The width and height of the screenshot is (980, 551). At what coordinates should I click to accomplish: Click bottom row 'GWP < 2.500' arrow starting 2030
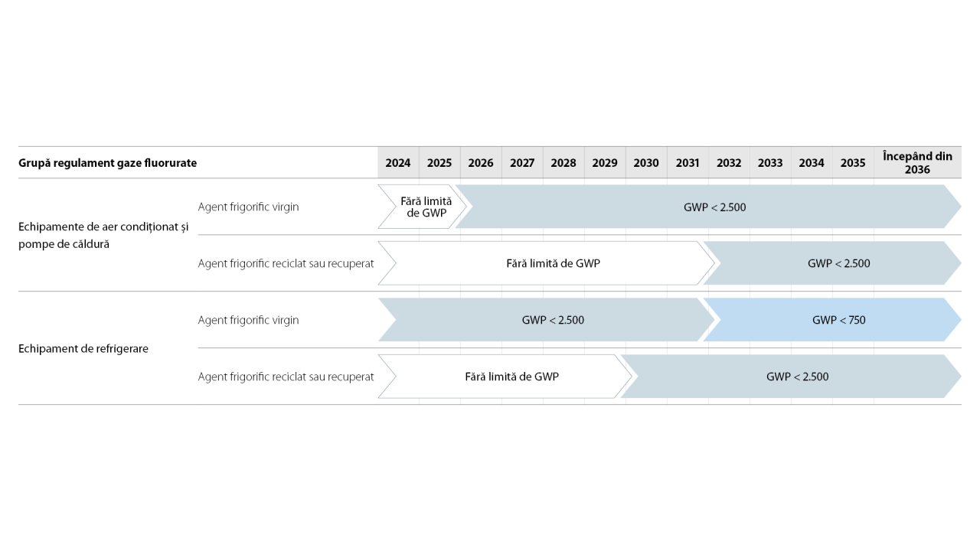point(792,377)
